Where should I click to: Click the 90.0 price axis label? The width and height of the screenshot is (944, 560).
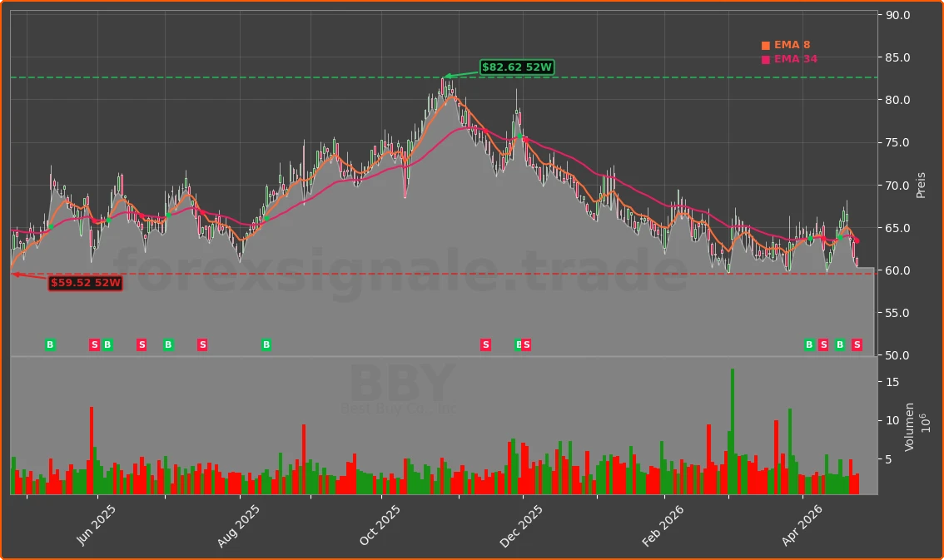[x=897, y=15]
